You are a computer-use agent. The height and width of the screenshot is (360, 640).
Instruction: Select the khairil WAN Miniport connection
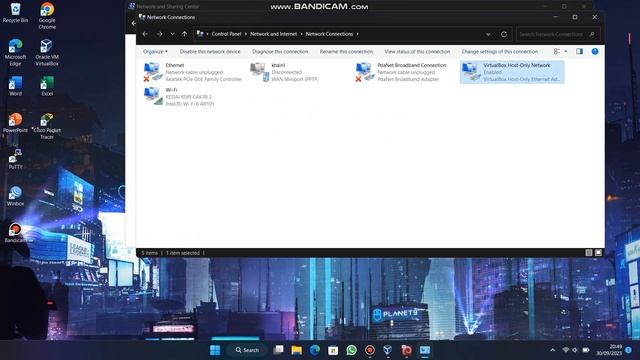pyautogui.click(x=285, y=72)
